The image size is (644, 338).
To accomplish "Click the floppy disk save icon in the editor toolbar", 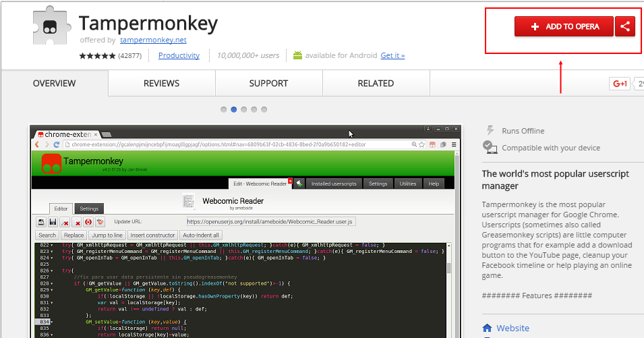I will pos(53,222).
